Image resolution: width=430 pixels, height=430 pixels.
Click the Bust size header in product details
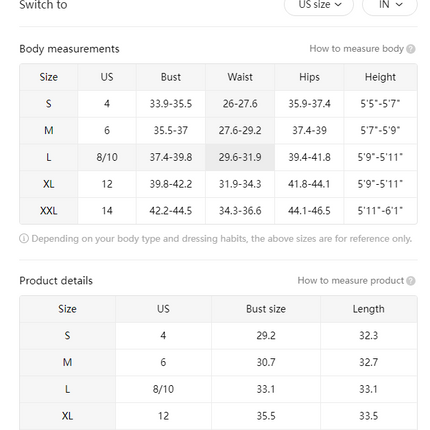tap(266, 309)
